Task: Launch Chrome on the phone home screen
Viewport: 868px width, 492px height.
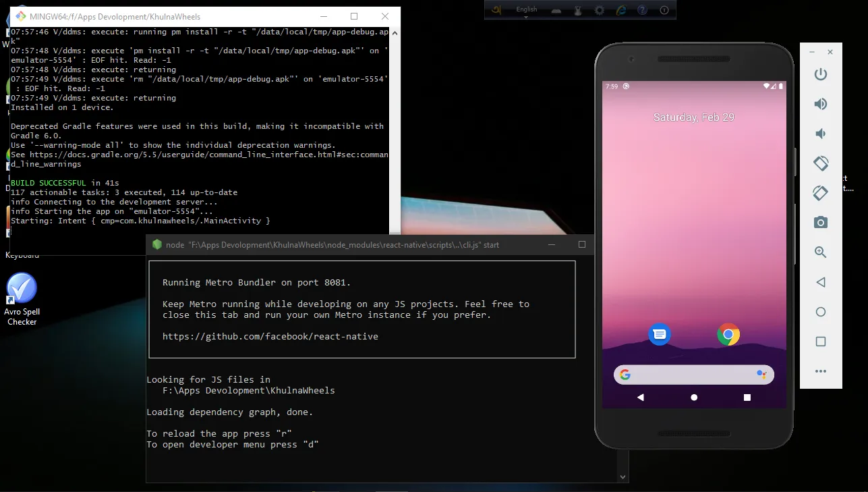Action: coord(728,334)
